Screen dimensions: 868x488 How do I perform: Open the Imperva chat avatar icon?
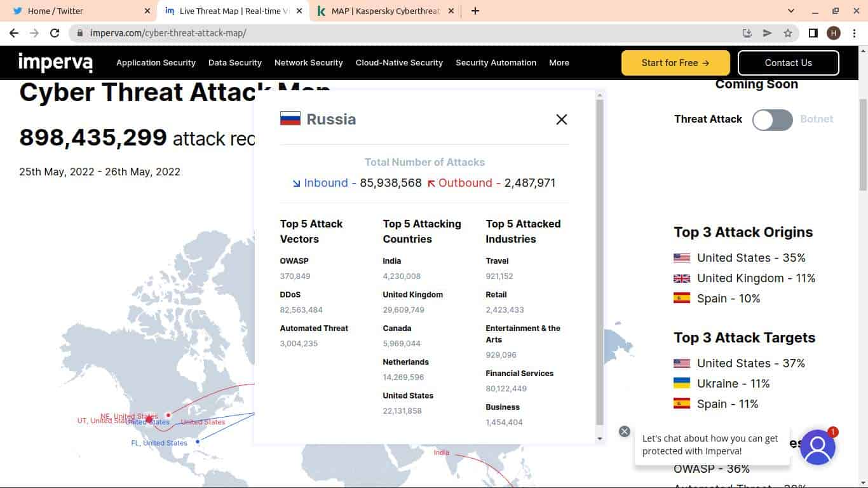pyautogui.click(x=817, y=447)
